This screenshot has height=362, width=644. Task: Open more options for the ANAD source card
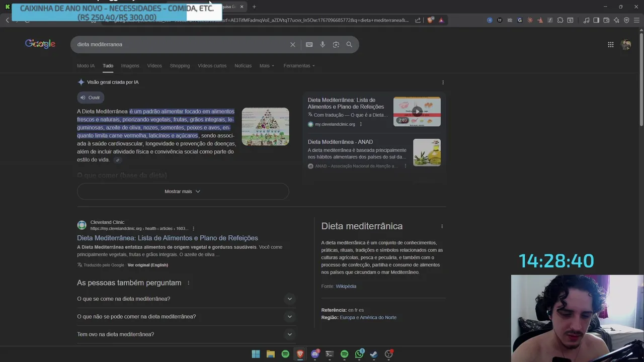click(x=405, y=166)
